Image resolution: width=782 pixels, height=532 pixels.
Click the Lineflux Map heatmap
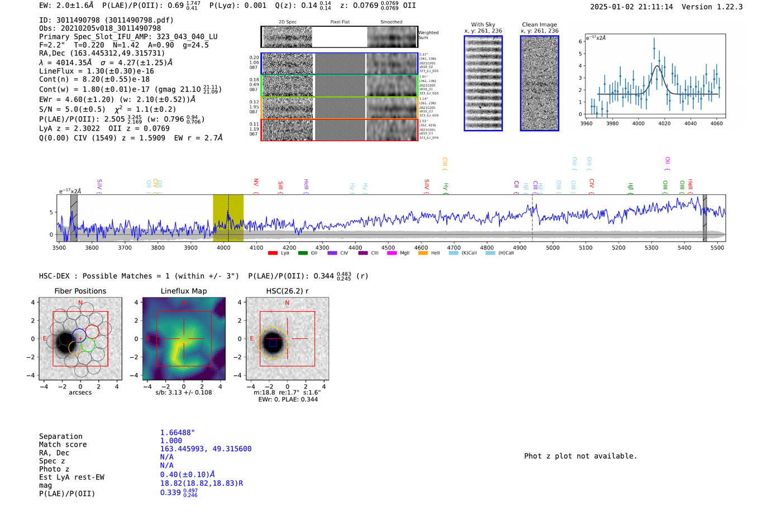click(184, 339)
